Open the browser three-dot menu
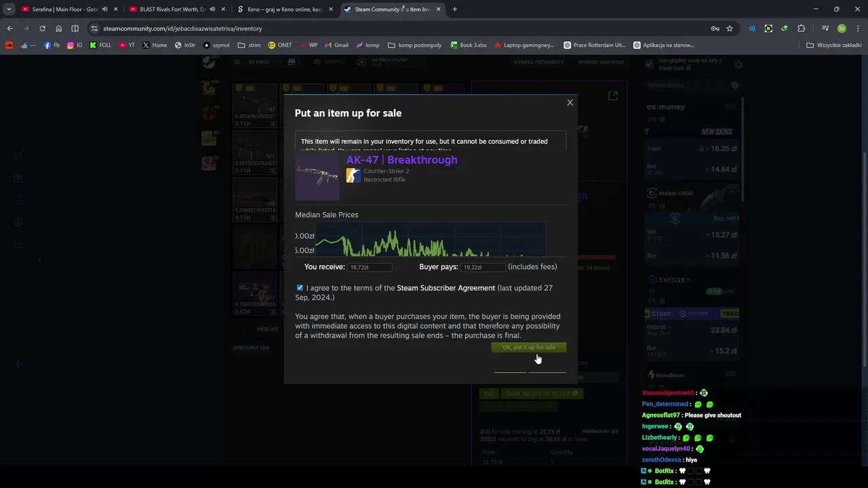Viewport: 868px width, 488px height. tap(857, 28)
